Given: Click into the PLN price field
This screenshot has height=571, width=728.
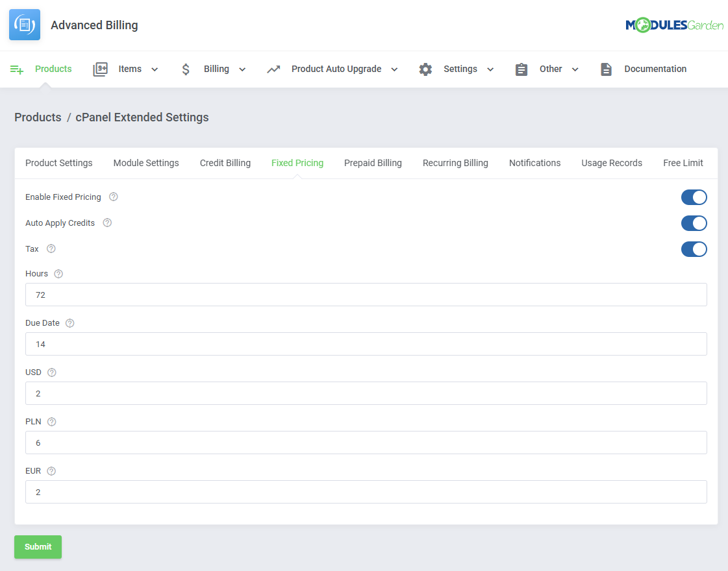Looking at the screenshot, I should 366,443.
